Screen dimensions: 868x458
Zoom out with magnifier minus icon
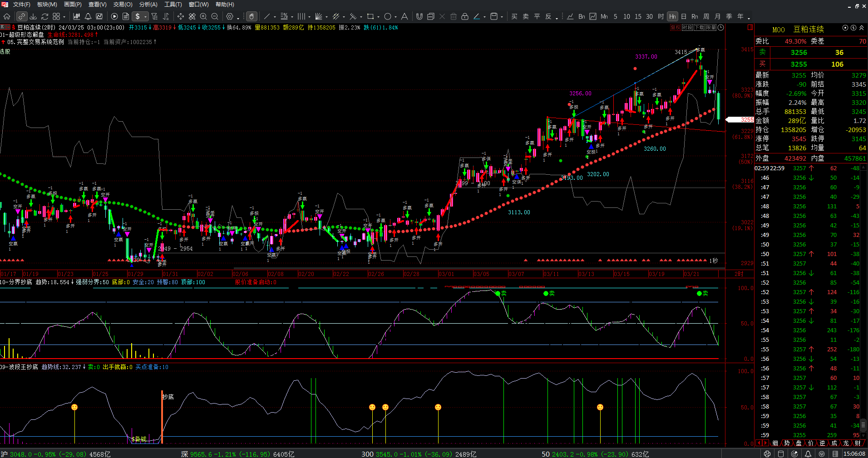215,16
